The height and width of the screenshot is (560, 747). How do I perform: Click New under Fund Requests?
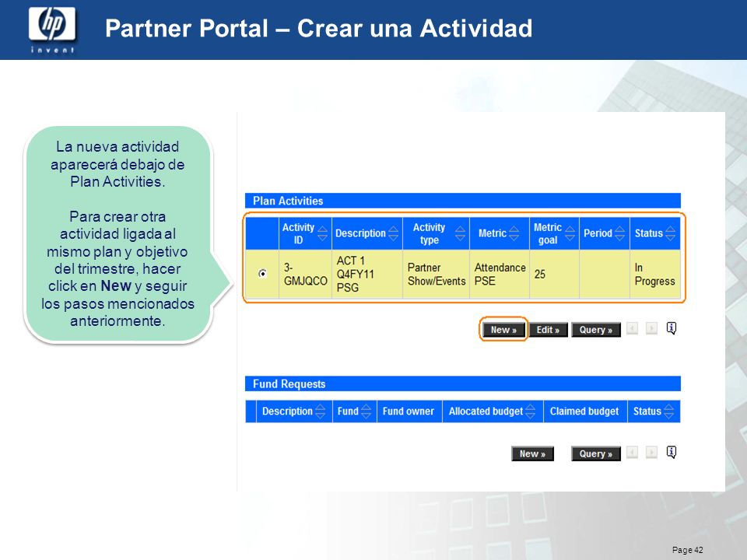click(x=532, y=453)
